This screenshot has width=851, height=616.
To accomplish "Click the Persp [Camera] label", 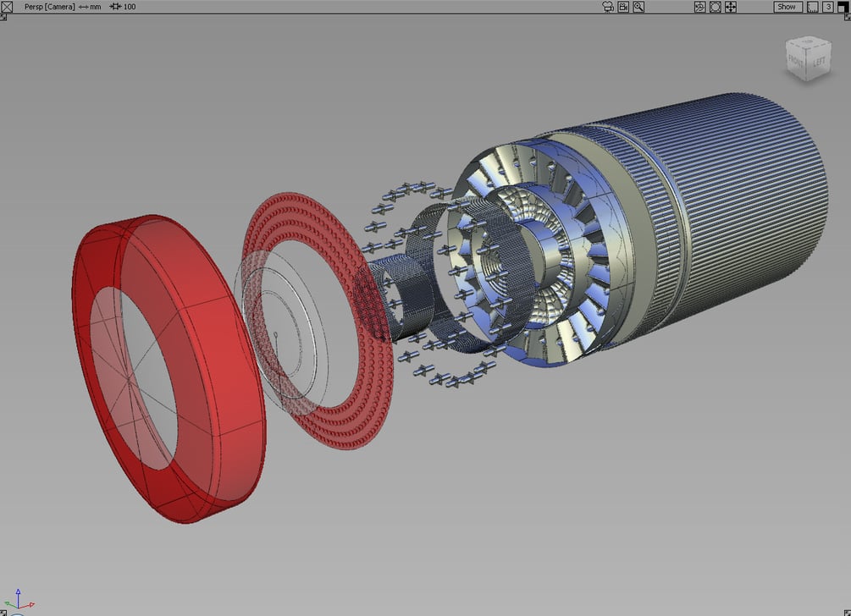I will coord(49,7).
